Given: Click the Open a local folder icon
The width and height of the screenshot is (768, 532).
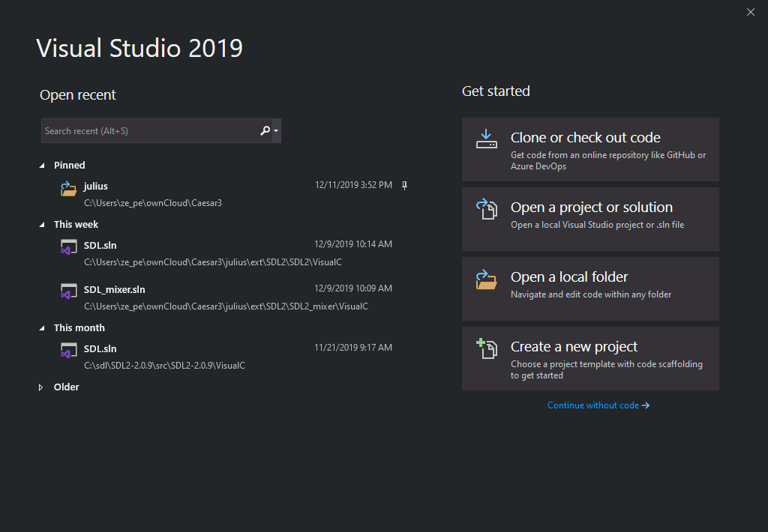Looking at the screenshot, I should pos(486,279).
